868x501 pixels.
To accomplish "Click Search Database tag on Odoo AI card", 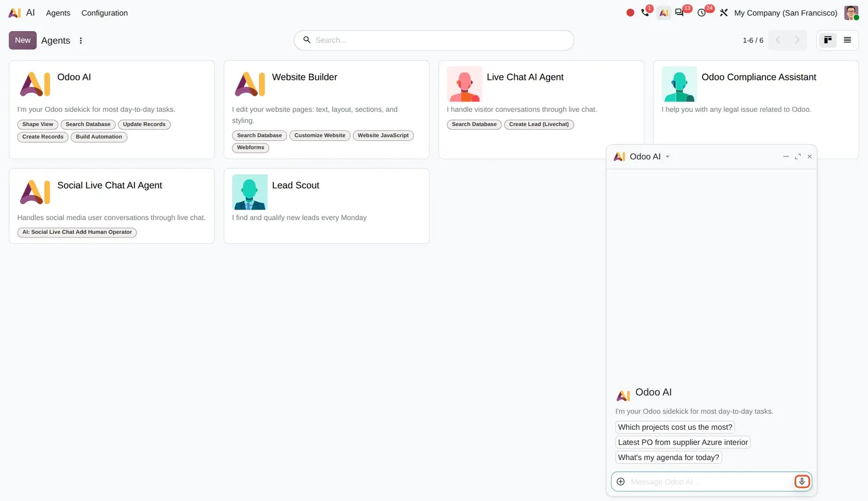I will coord(88,124).
